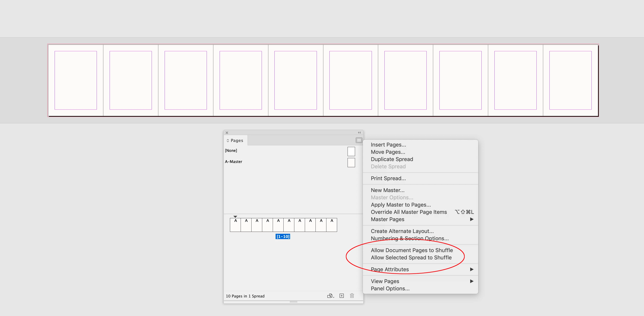Click the Create New Page icon
The width and height of the screenshot is (644, 316).
tap(341, 296)
